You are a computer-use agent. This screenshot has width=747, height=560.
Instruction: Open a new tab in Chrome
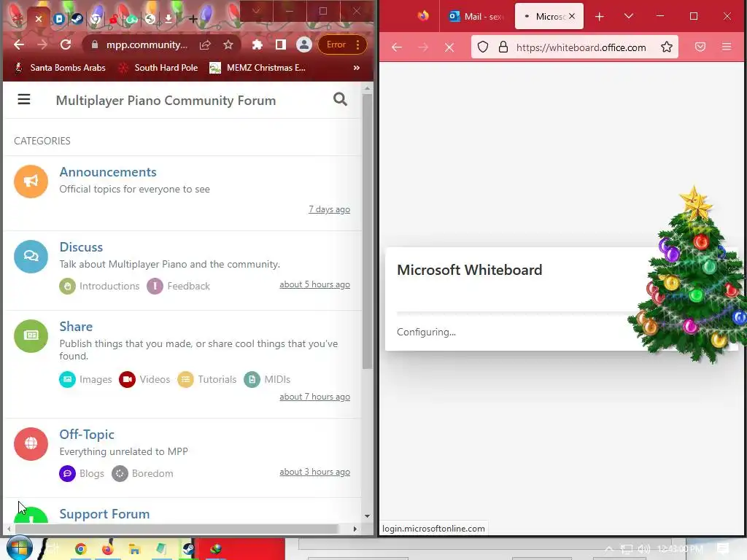[193, 19]
